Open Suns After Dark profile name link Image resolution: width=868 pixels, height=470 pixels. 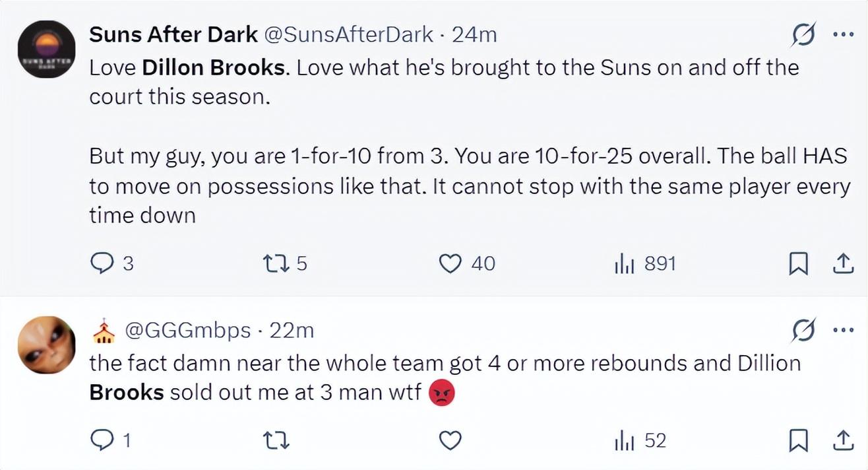pyautogui.click(x=173, y=35)
